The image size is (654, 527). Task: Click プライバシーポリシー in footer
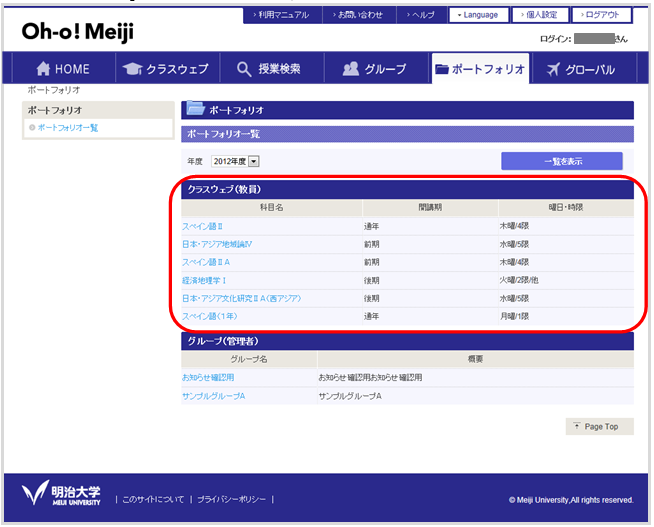point(231,499)
